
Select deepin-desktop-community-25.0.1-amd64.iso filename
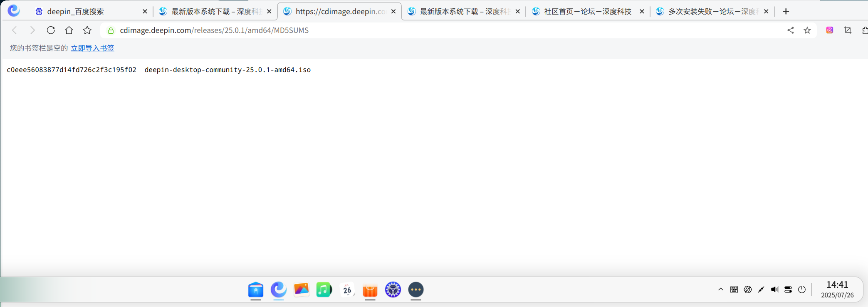(x=228, y=70)
